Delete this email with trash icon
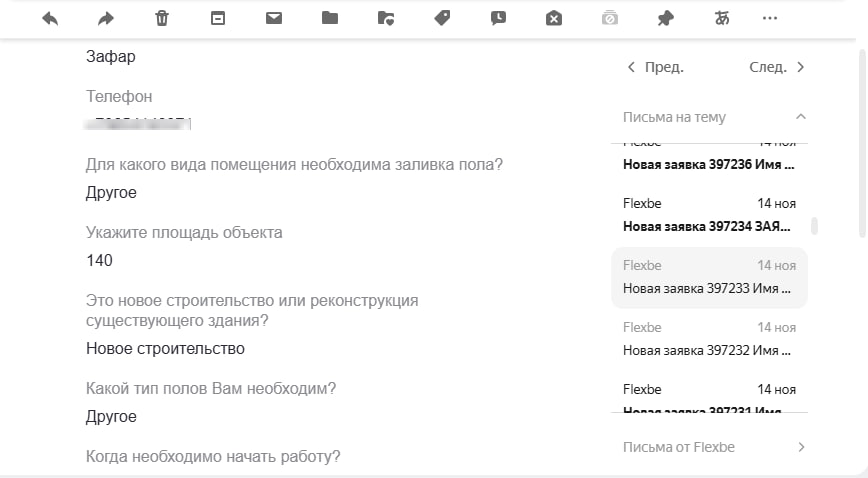868x478 pixels. coord(162,18)
